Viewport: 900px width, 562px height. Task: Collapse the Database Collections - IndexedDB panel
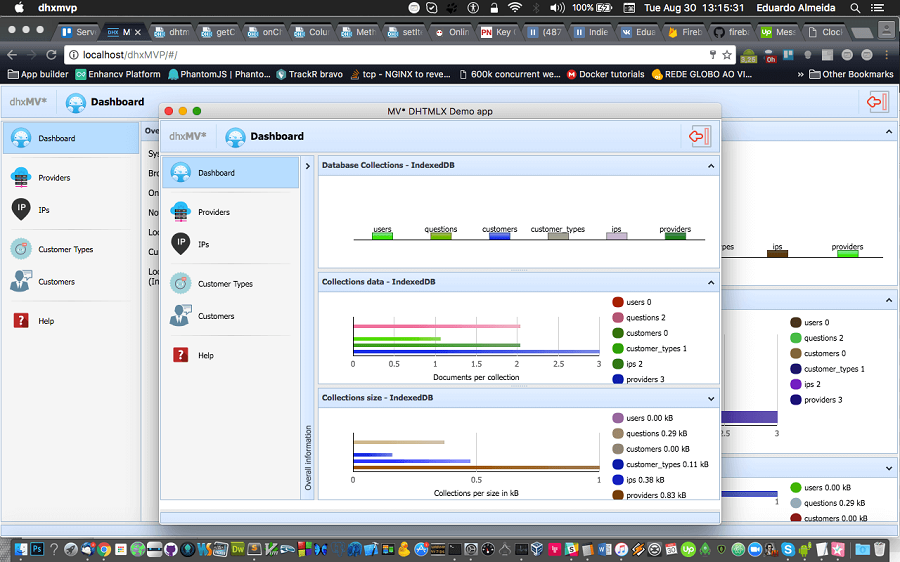pyautogui.click(x=711, y=166)
